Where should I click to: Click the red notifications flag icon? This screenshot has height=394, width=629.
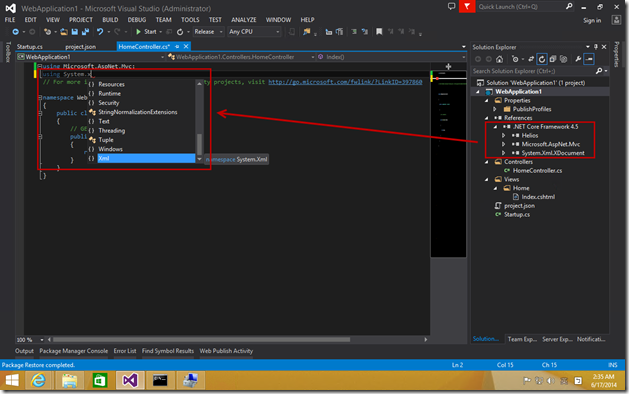[x=467, y=6]
